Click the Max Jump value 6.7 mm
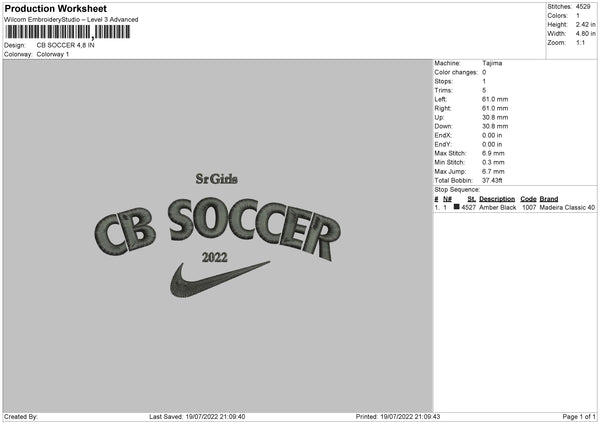This screenshot has width=600, height=424. 493,171
